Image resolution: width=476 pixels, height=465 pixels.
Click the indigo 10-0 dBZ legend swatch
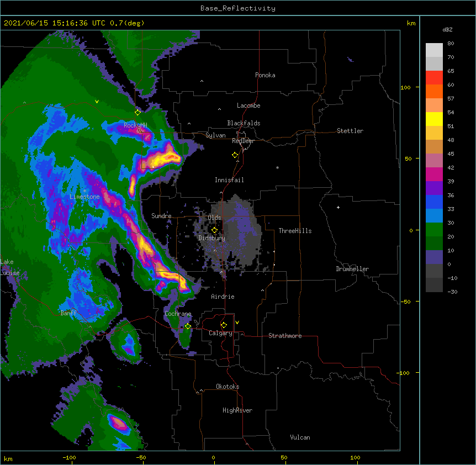[x=434, y=257]
